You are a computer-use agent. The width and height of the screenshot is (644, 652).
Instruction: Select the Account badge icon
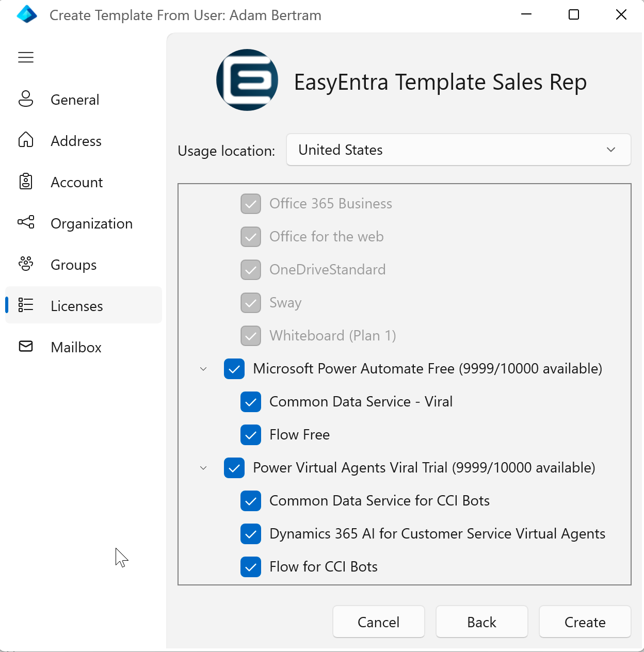pyautogui.click(x=25, y=182)
